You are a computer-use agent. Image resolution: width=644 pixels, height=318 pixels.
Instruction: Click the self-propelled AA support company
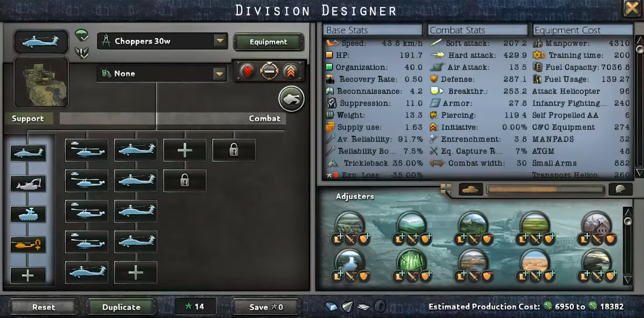pyautogui.click(x=28, y=214)
